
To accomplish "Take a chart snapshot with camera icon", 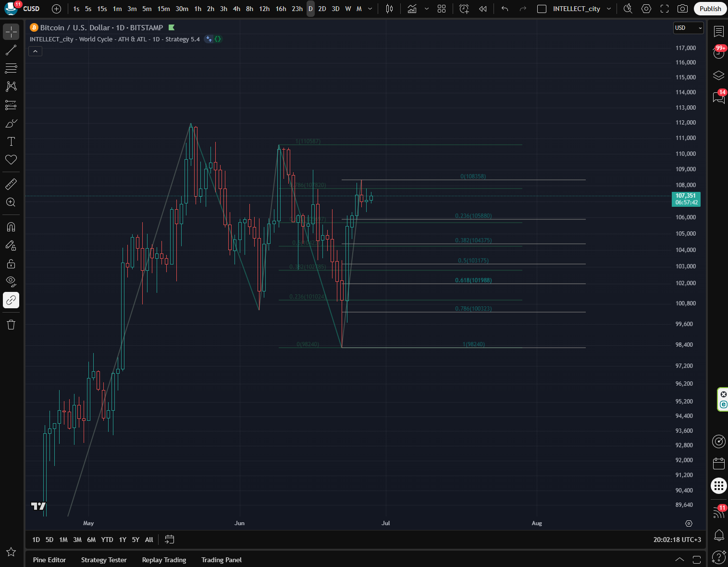I will (682, 9).
